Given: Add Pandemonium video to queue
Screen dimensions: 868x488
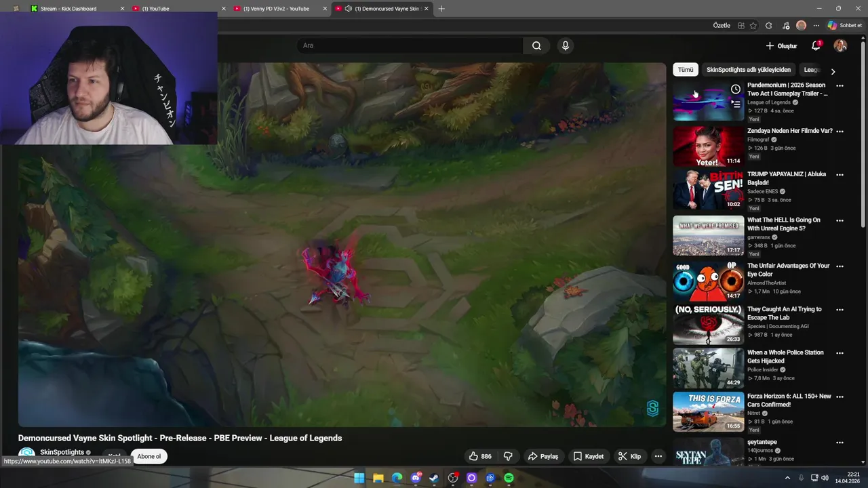Looking at the screenshot, I should click(736, 104).
